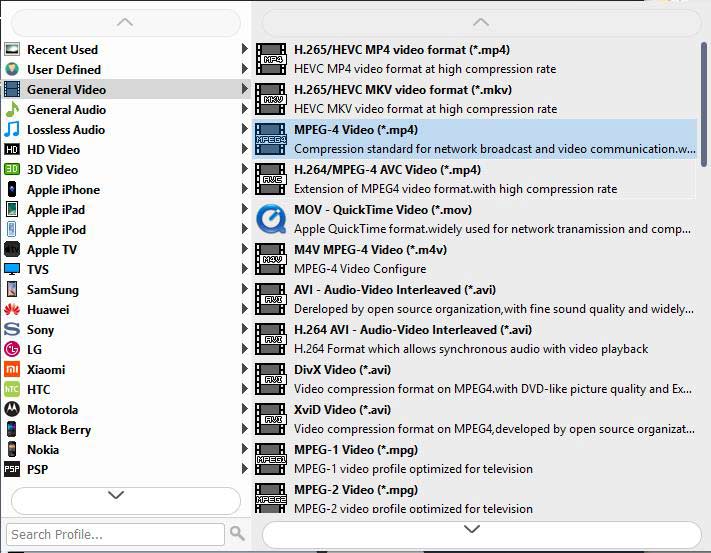Click the General Audio music note icon
This screenshot has height=553, width=711.
click(x=12, y=109)
